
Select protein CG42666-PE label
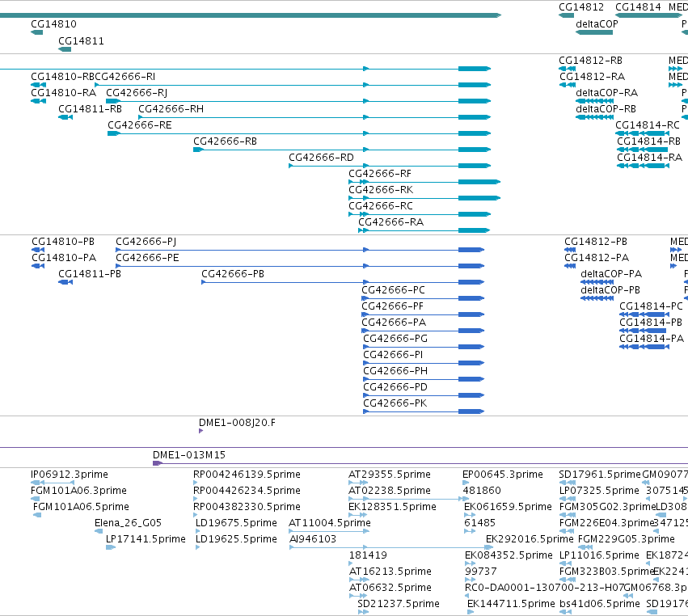click(147, 258)
